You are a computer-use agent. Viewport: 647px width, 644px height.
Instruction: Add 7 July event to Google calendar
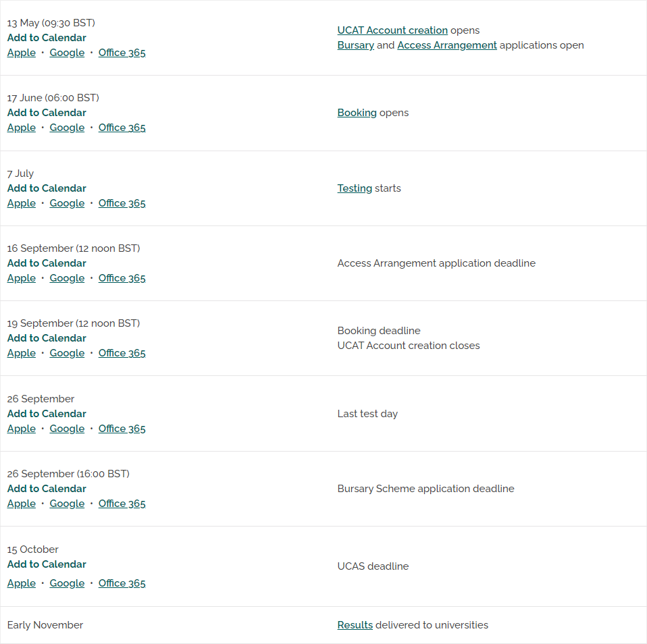tap(67, 203)
